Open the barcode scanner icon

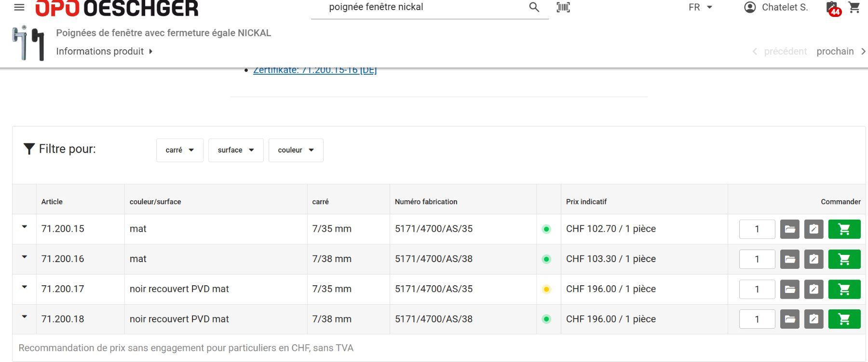(563, 7)
